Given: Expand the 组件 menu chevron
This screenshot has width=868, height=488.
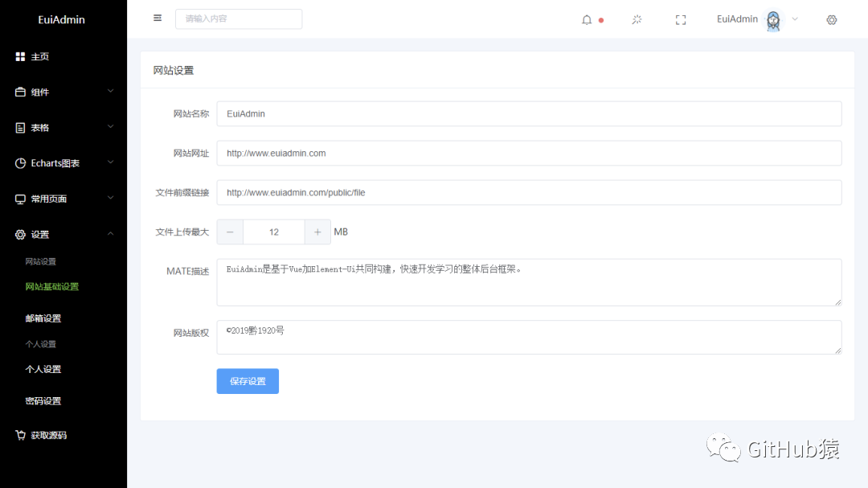Looking at the screenshot, I should (x=111, y=91).
